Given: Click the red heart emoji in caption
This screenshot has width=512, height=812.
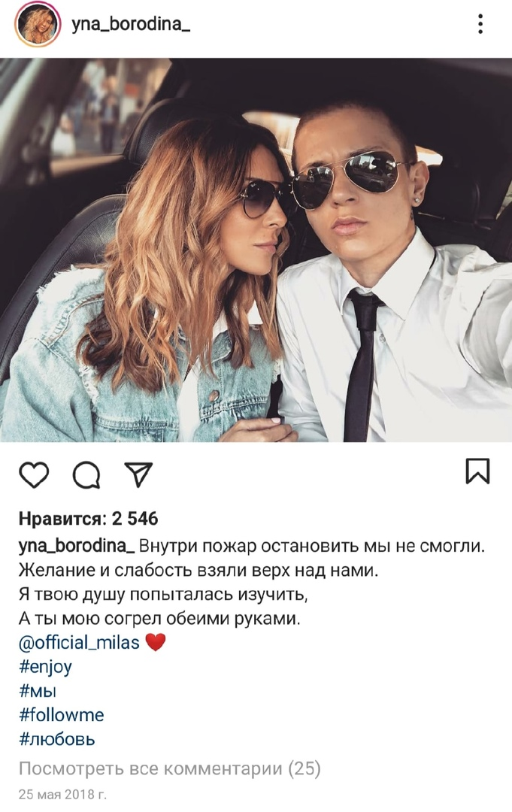Looking at the screenshot, I should (x=156, y=643).
